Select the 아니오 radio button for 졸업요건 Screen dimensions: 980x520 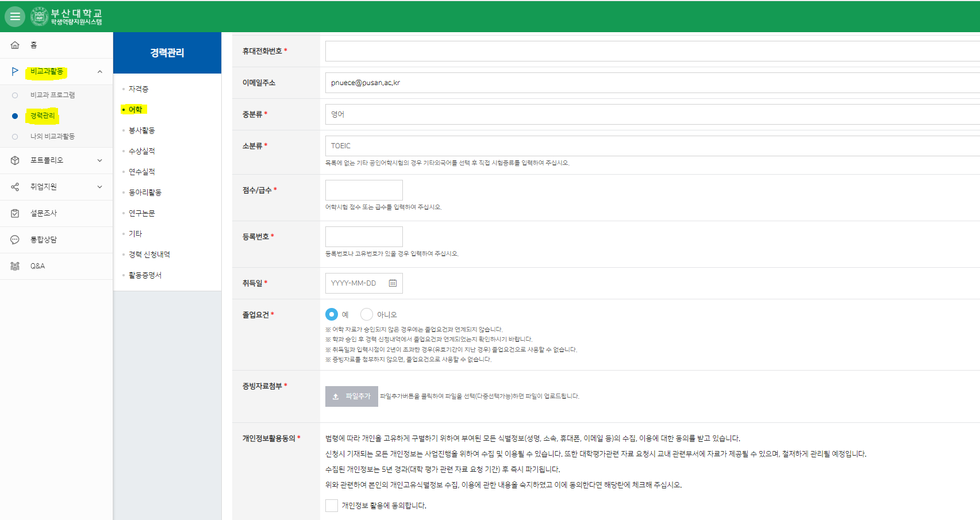366,314
